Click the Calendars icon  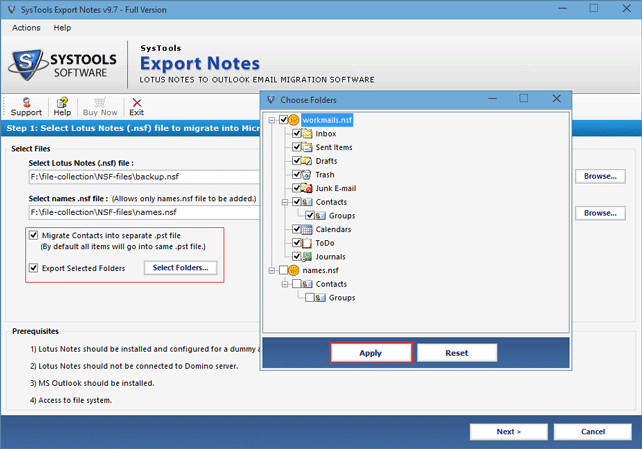point(307,229)
